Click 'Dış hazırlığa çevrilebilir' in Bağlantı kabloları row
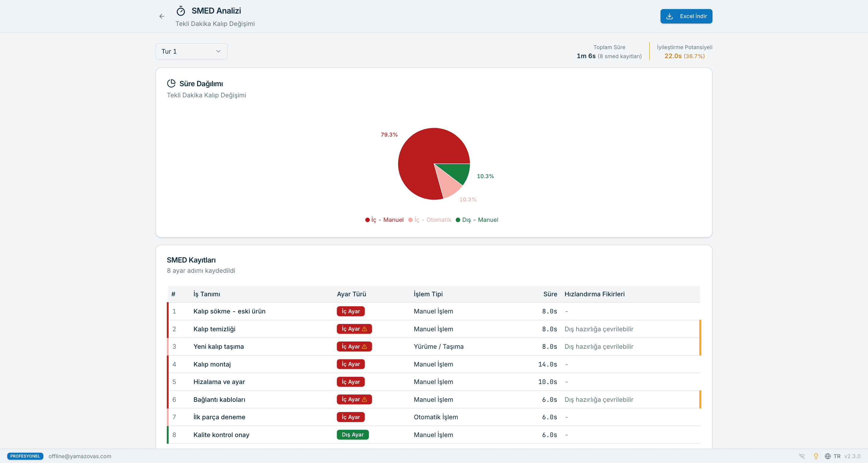The width and height of the screenshot is (868, 463). pyautogui.click(x=599, y=399)
